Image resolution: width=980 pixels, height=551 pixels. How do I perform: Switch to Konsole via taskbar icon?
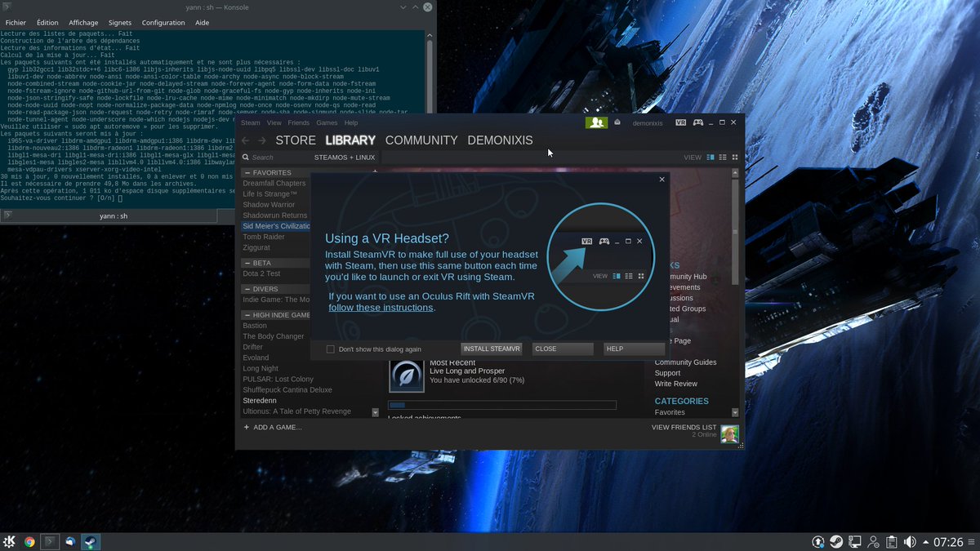pos(50,541)
